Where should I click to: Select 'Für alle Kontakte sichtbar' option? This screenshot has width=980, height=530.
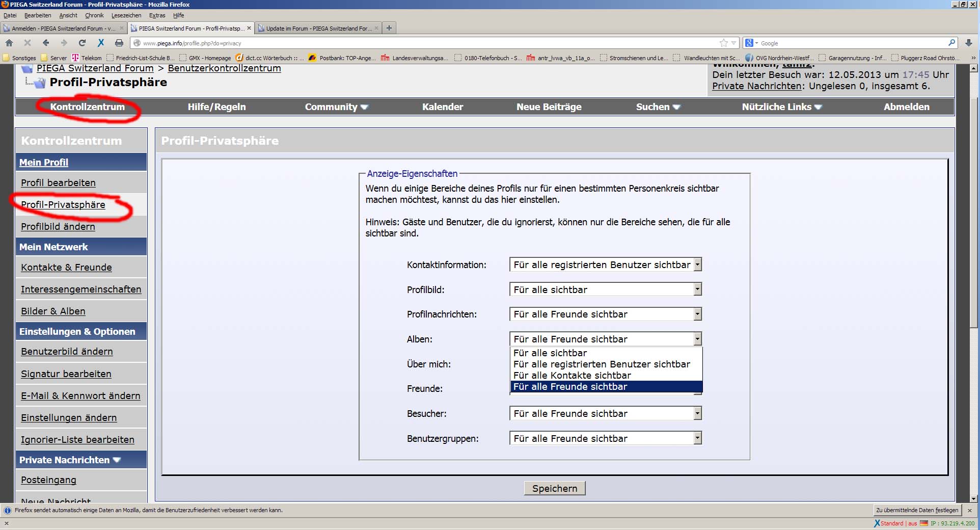click(572, 376)
